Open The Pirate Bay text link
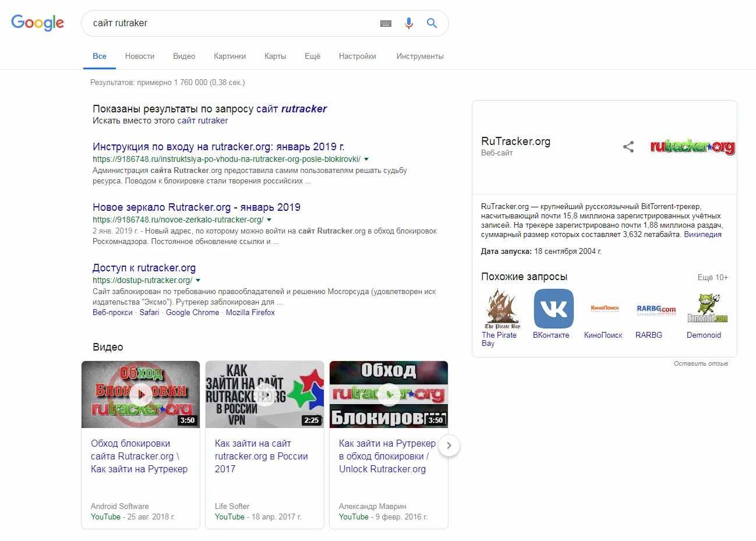 [x=499, y=339]
